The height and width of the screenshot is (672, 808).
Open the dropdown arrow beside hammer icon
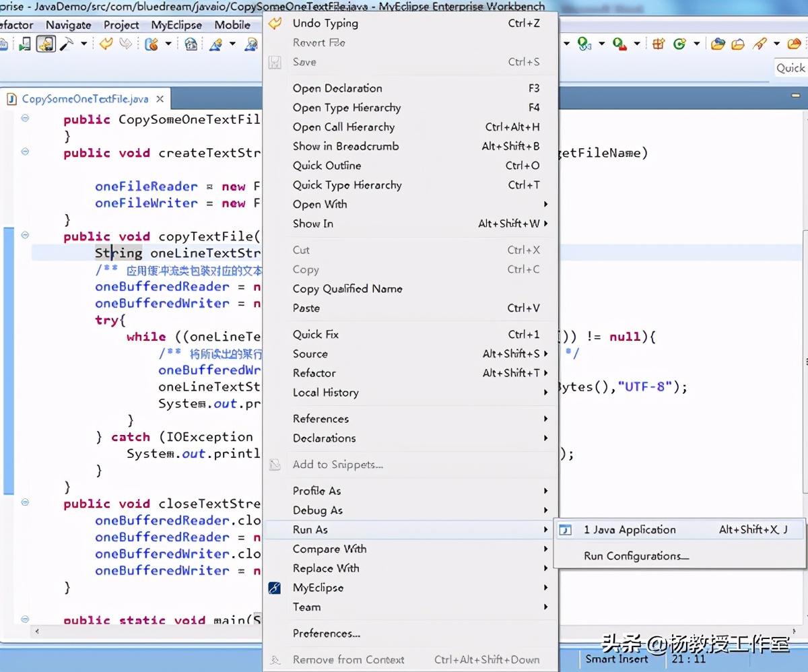coord(83,44)
